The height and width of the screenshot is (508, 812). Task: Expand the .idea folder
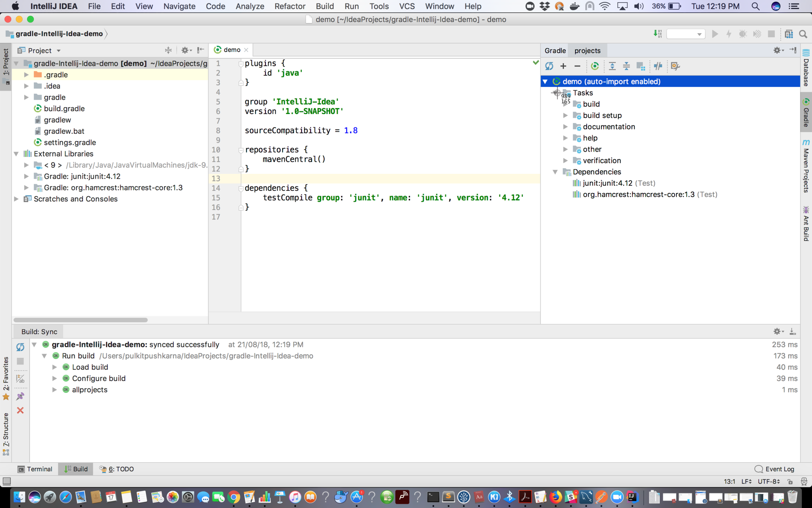(x=26, y=86)
